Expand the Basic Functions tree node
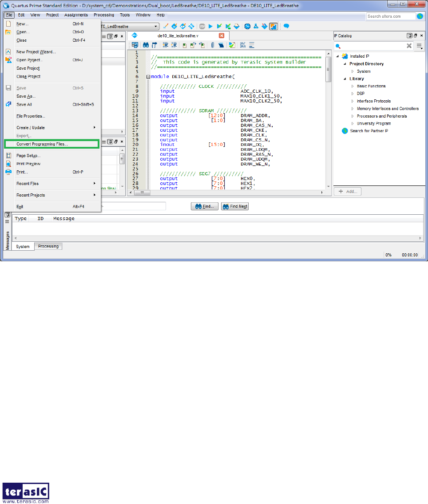 click(x=353, y=86)
